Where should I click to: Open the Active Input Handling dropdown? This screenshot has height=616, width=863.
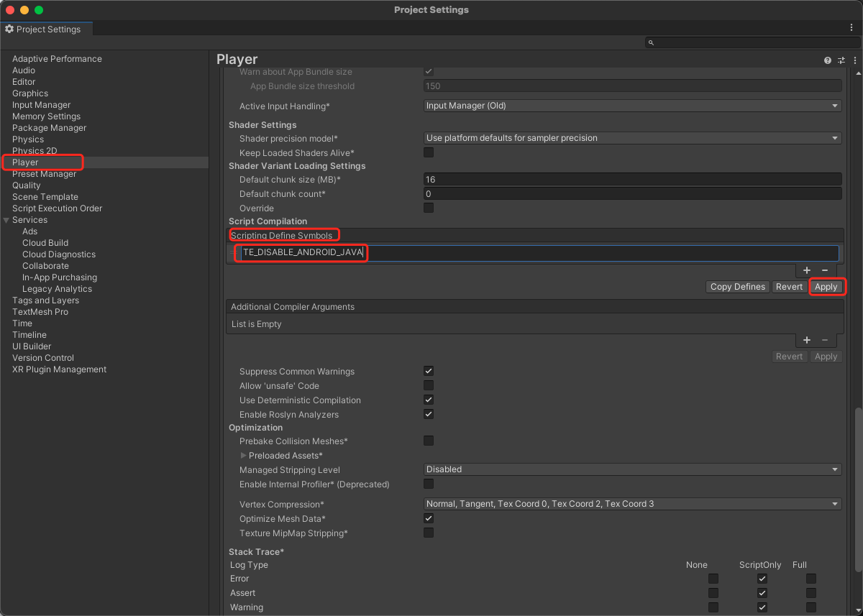pyautogui.click(x=632, y=106)
